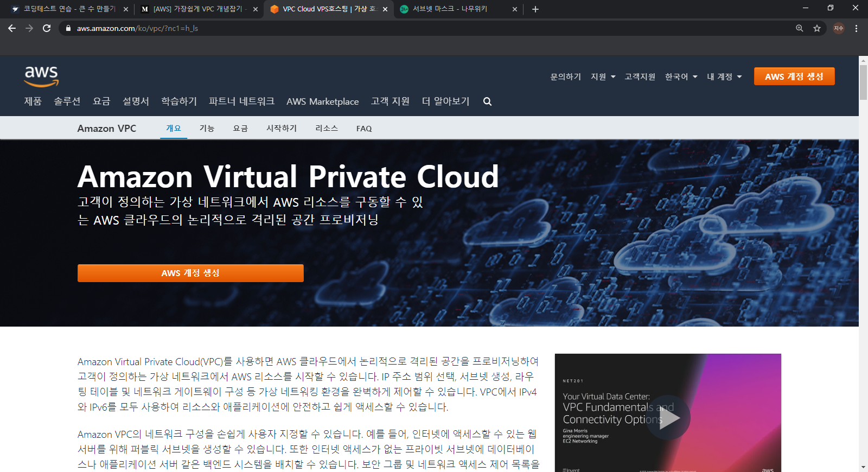
Task: Open the 고객 지원 main menu item
Action: [390, 101]
